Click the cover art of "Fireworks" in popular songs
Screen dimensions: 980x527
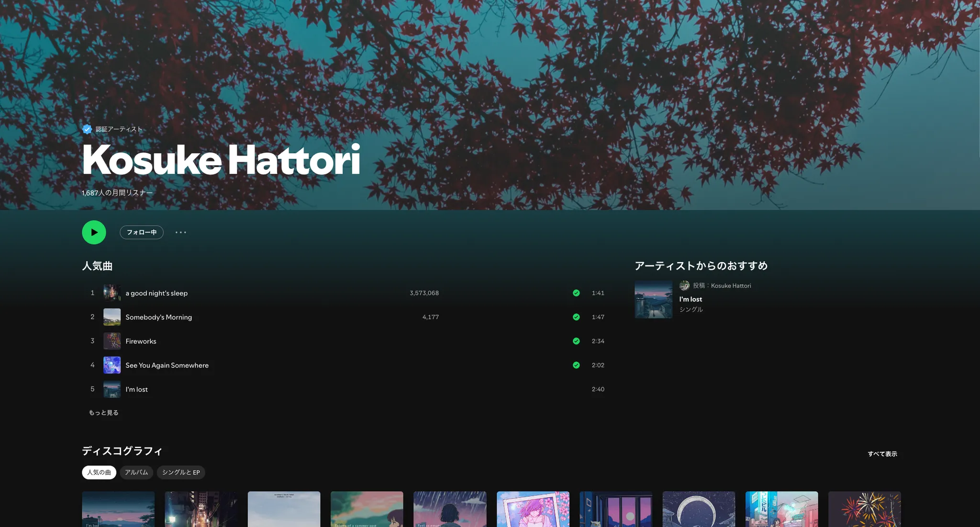(111, 341)
